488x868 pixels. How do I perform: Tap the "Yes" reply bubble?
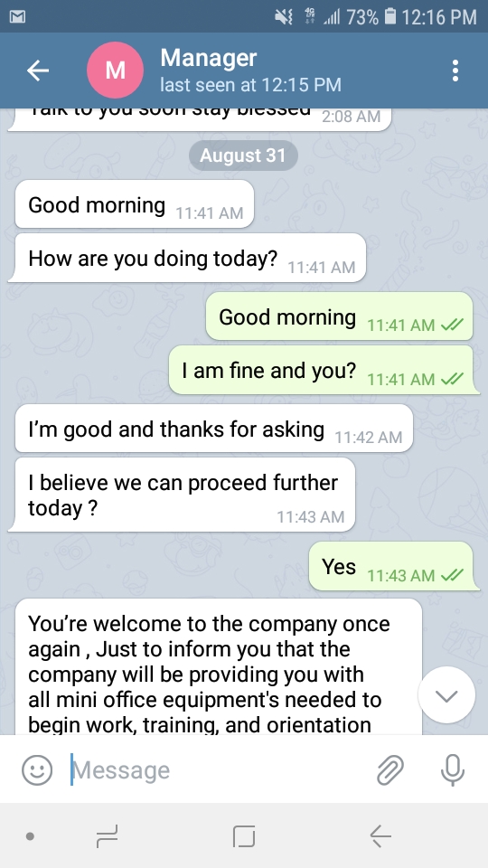click(x=393, y=566)
